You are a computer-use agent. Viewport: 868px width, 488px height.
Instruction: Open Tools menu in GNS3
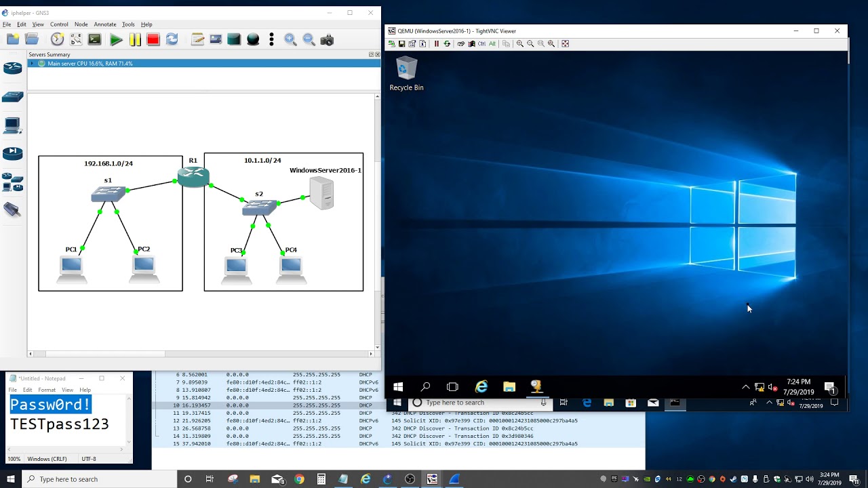[128, 24]
